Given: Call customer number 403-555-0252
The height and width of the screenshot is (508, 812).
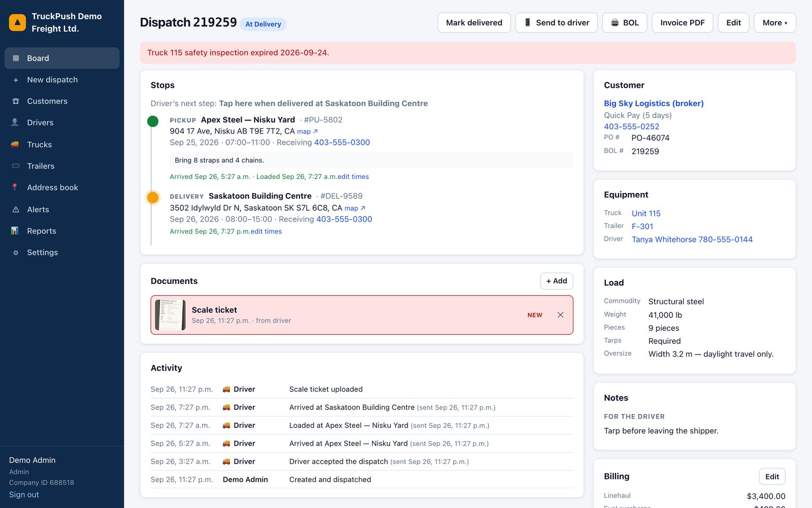Looking at the screenshot, I should (x=631, y=126).
